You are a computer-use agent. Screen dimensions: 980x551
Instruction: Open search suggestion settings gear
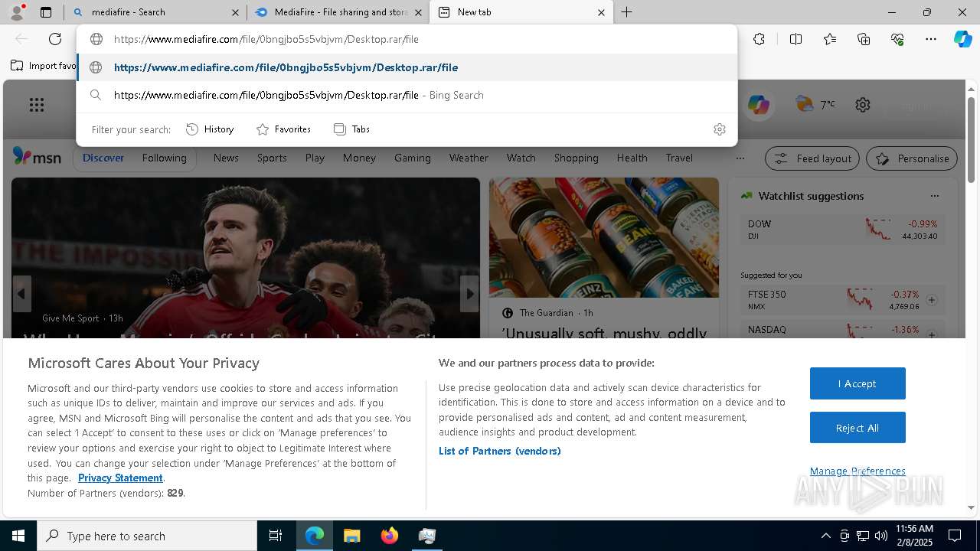[719, 129]
